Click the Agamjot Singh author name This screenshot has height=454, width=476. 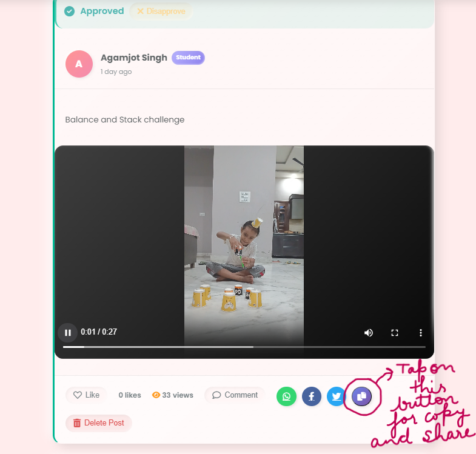coord(133,58)
